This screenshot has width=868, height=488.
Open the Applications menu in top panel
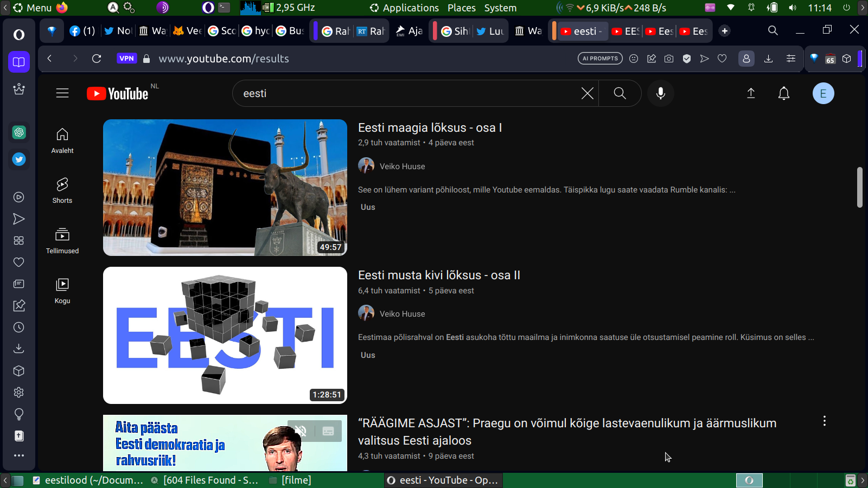(404, 8)
